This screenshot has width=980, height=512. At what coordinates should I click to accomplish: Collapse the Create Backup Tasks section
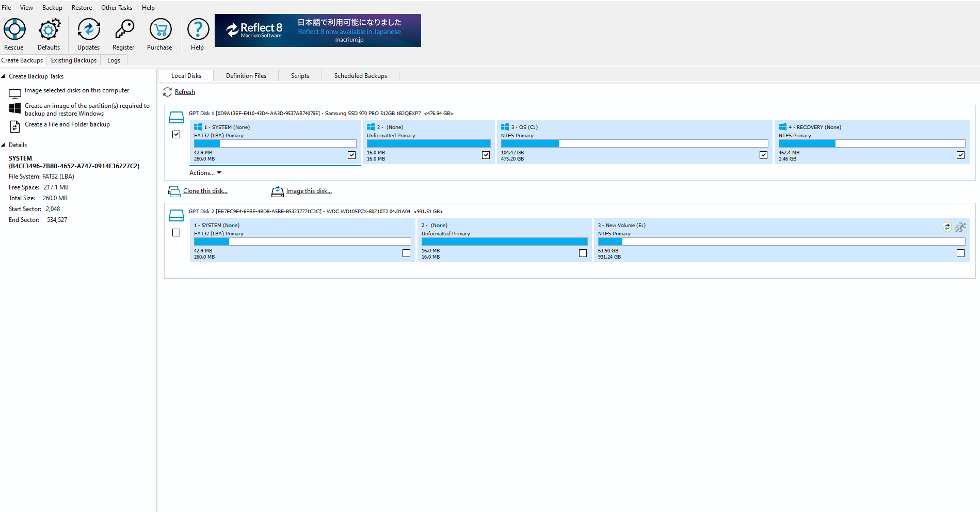3,76
